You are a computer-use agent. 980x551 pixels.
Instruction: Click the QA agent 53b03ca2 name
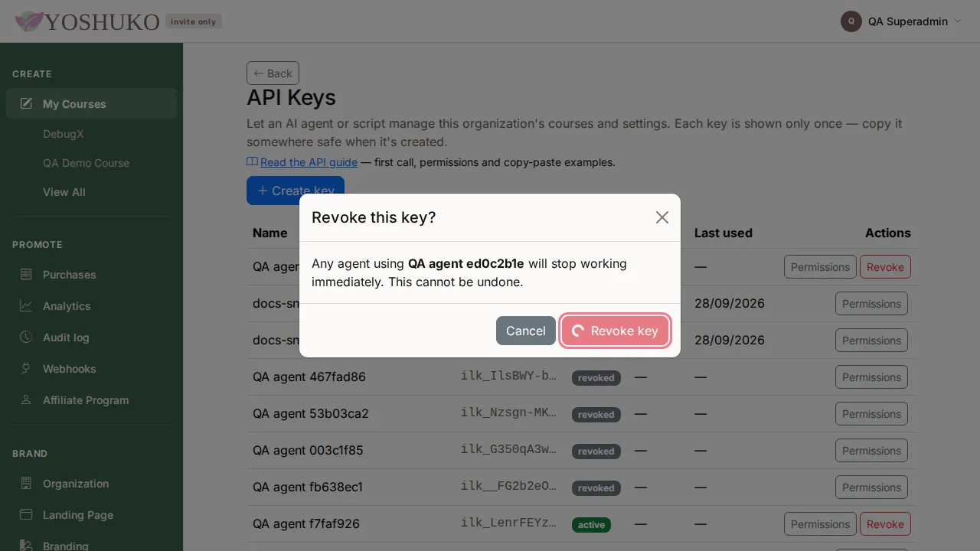(311, 414)
